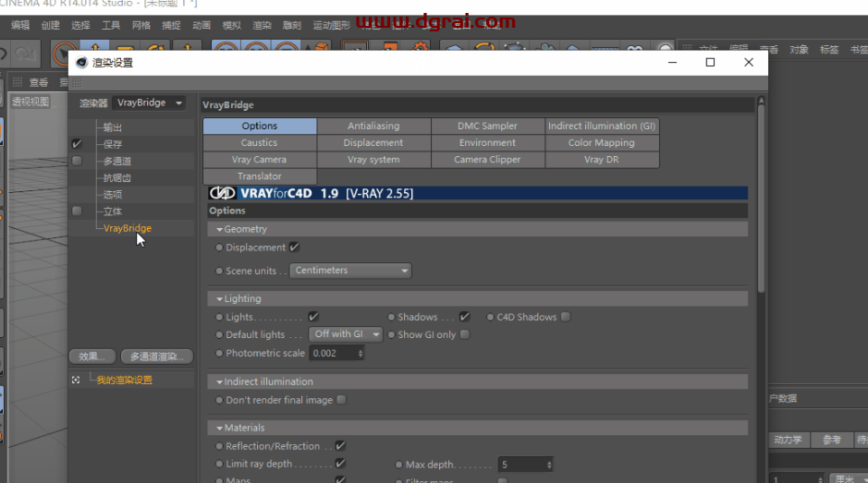868x483 pixels.
Task: Click the keyframe dot beside Lights
Action: 219,317
